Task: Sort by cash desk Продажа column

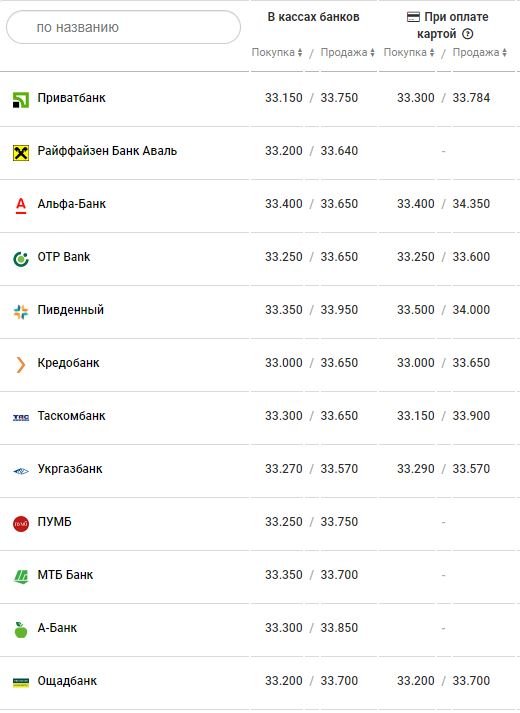Action: click(347, 52)
